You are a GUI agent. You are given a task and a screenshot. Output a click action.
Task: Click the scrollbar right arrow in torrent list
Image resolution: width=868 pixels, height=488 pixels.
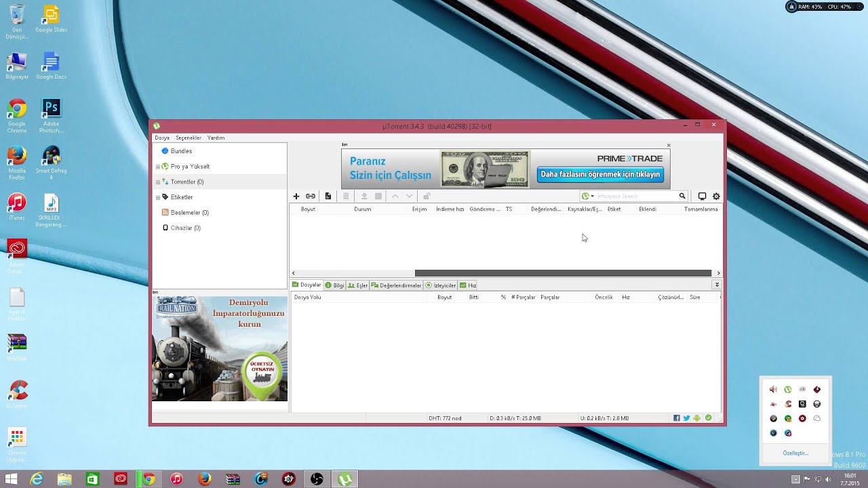[x=718, y=273]
